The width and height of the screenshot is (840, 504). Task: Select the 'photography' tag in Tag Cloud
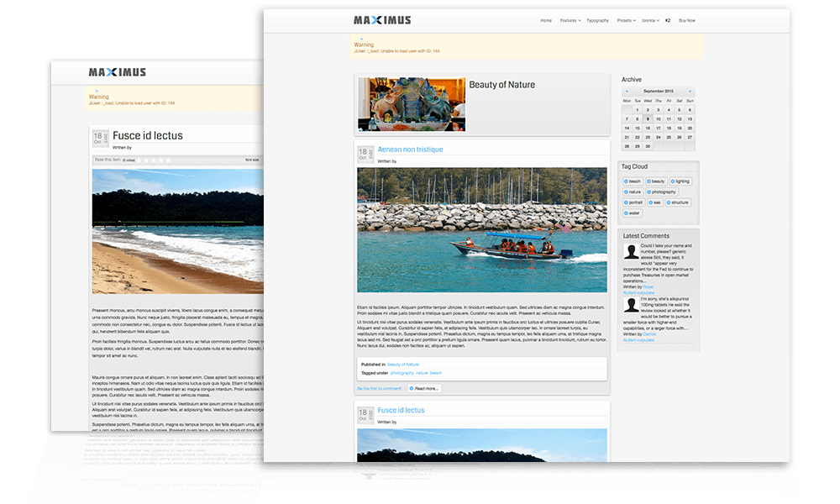[661, 192]
